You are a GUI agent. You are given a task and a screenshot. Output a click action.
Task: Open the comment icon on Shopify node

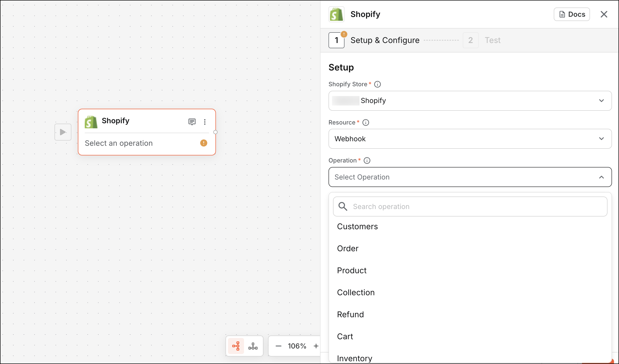pyautogui.click(x=192, y=122)
